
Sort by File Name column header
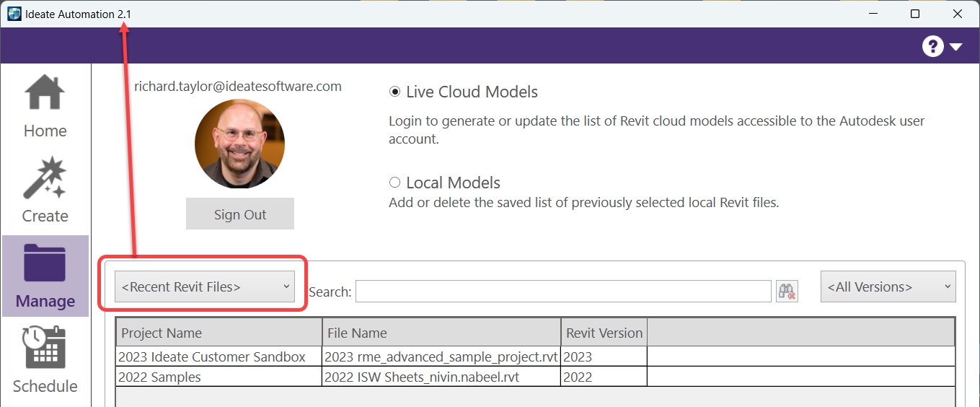(441, 333)
